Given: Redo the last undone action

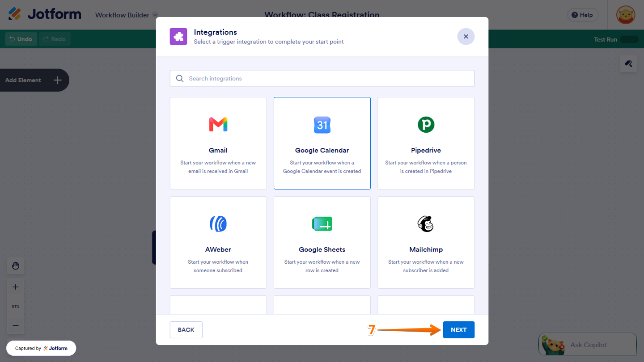Looking at the screenshot, I should pos(54,39).
